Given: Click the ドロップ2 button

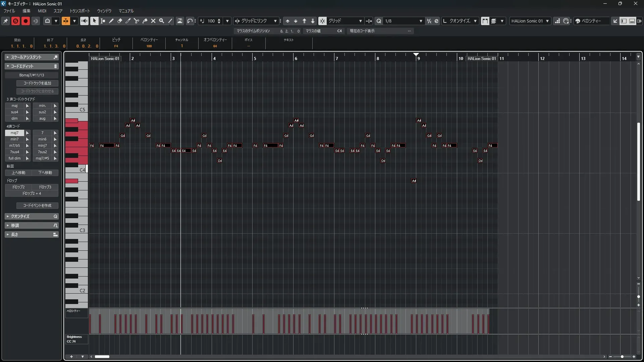Looking at the screenshot, I should (x=18, y=187).
